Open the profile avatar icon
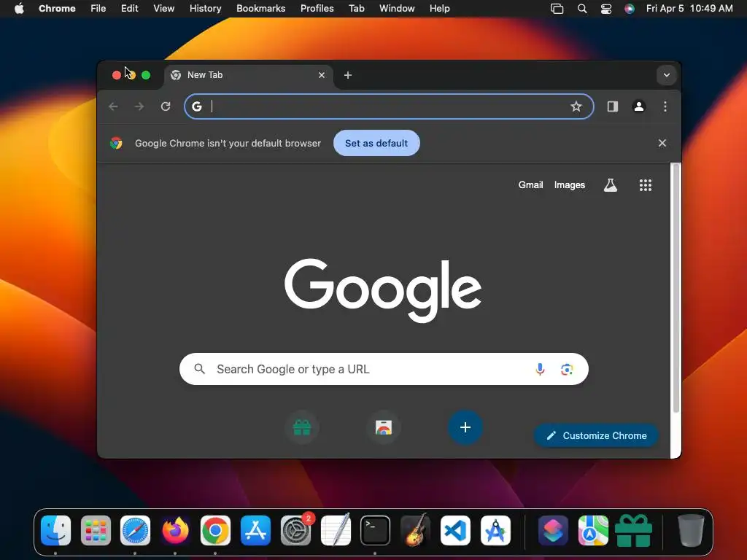This screenshot has height=560, width=747. 639,106
